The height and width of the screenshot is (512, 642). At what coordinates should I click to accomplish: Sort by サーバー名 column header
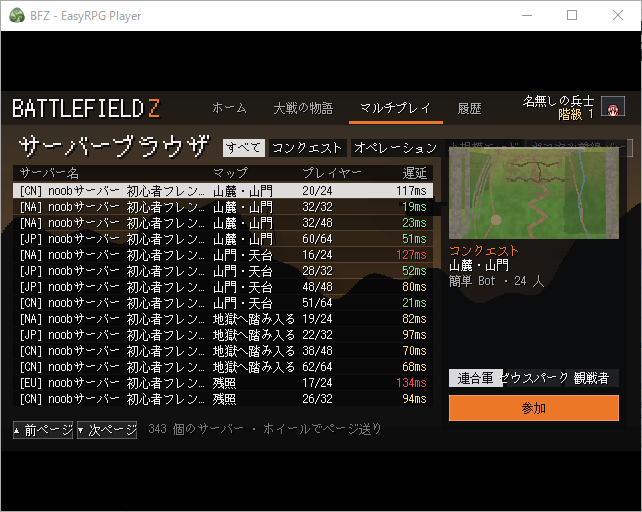tap(50, 173)
